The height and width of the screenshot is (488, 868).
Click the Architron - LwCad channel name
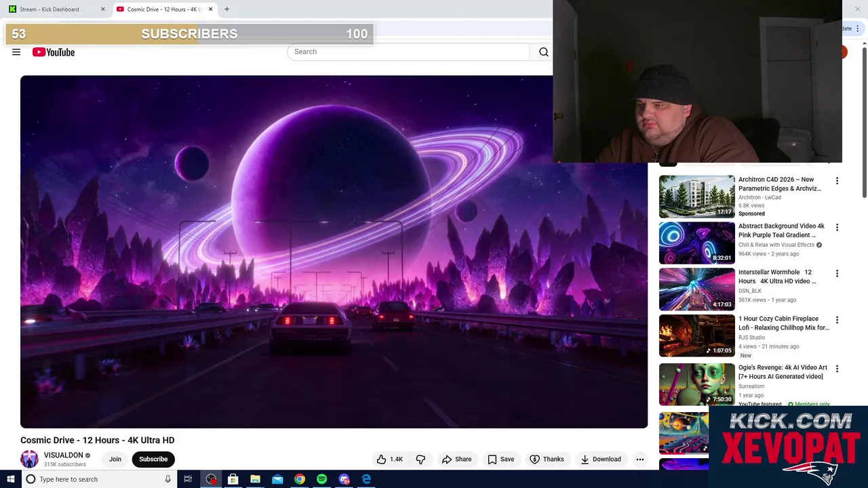click(759, 197)
